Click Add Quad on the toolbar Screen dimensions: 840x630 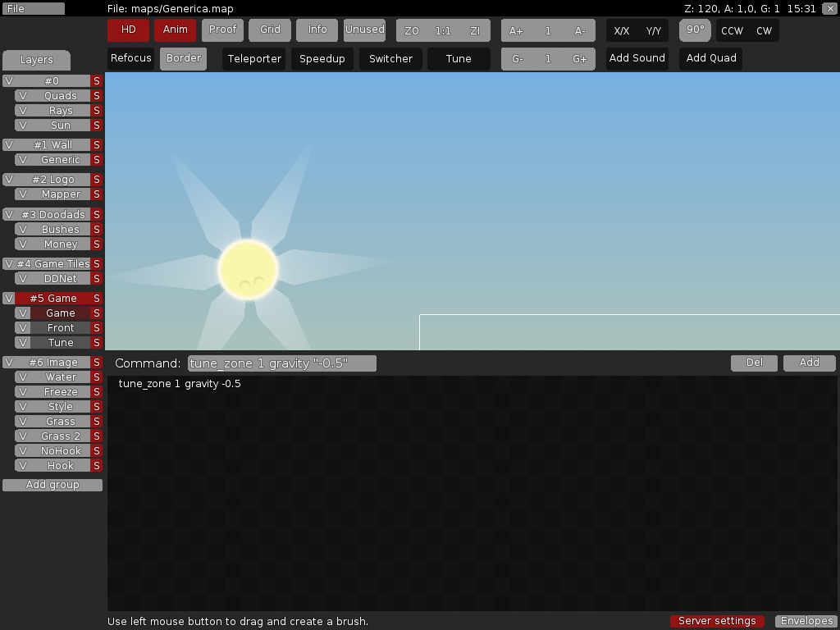point(710,58)
